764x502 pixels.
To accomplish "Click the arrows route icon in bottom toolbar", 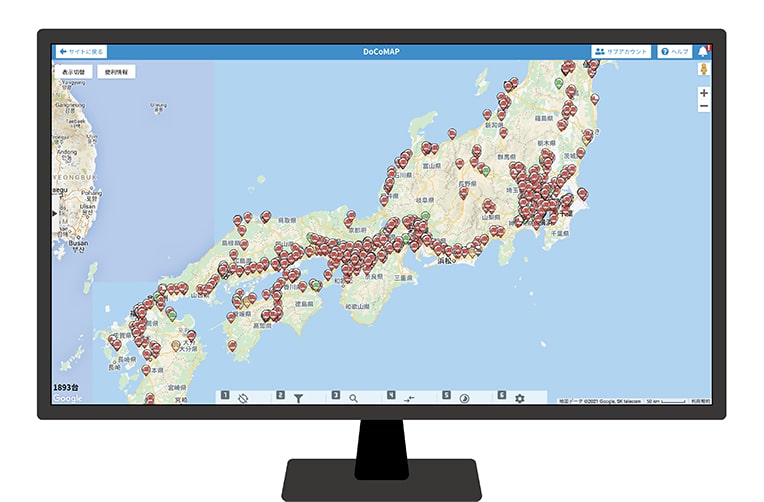I will coord(408,398).
